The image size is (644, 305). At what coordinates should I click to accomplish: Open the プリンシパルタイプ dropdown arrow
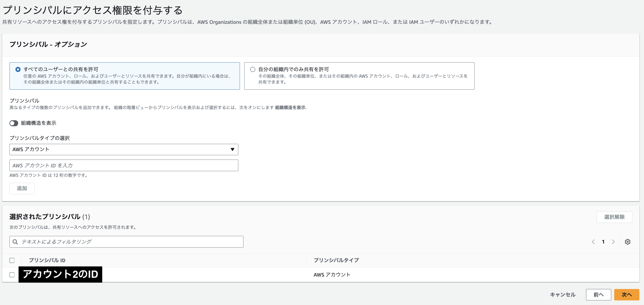(x=232, y=149)
